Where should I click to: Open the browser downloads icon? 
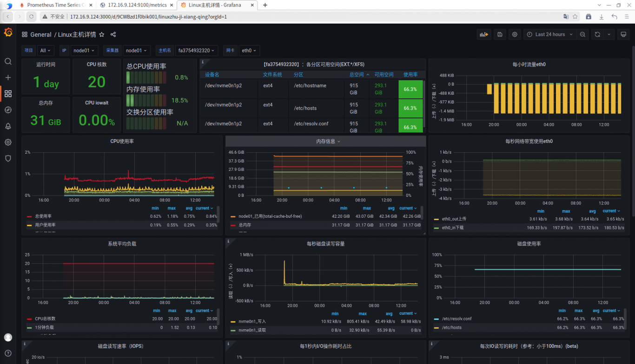click(x=601, y=16)
